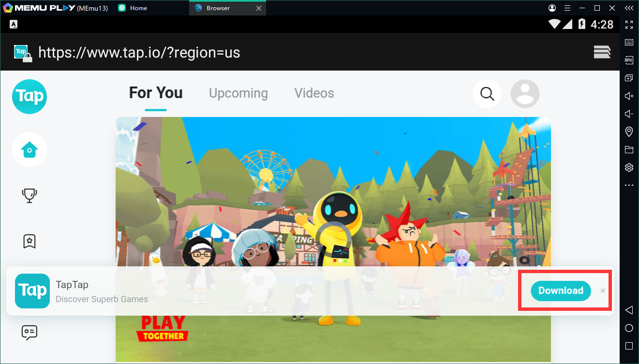Open the trophy rankings icon
639x364 pixels.
click(30, 195)
